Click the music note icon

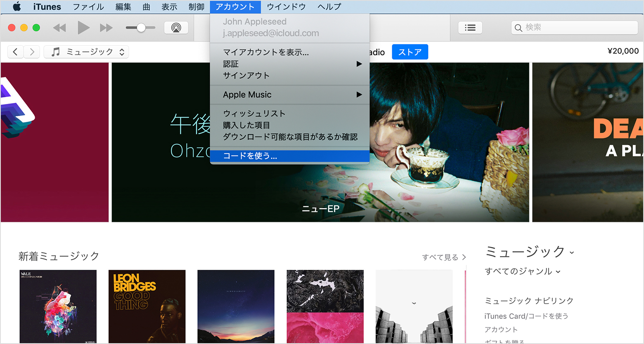pyautogui.click(x=55, y=52)
